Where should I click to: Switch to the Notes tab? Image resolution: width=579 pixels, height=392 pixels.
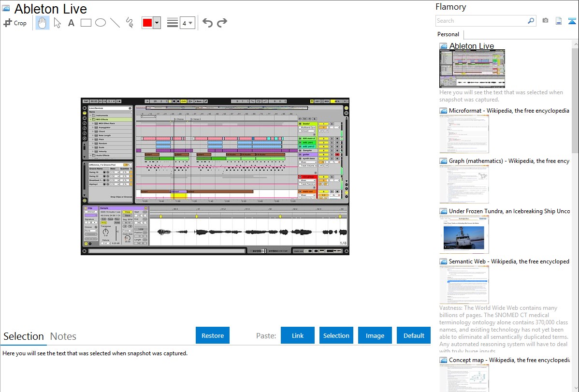pyautogui.click(x=63, y=336)
